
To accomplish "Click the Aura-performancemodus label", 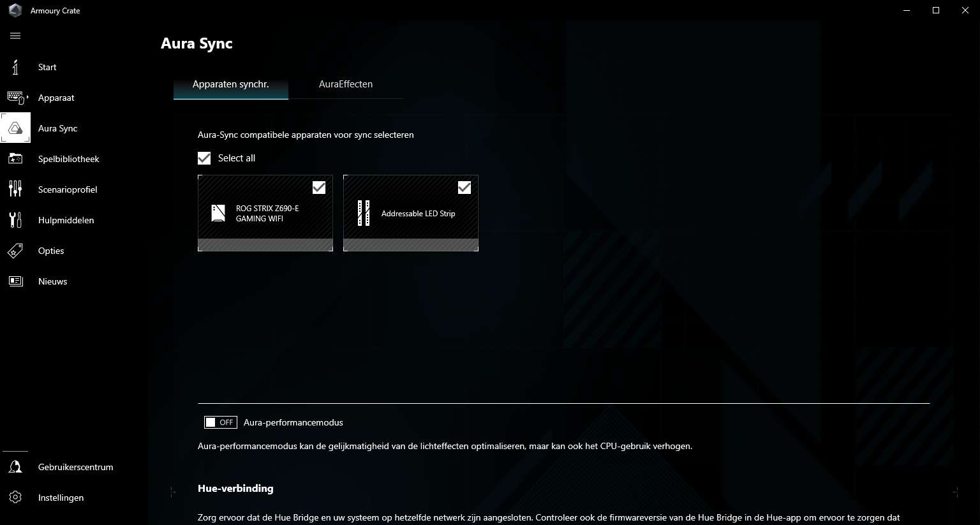I will [x=293, y=422].
